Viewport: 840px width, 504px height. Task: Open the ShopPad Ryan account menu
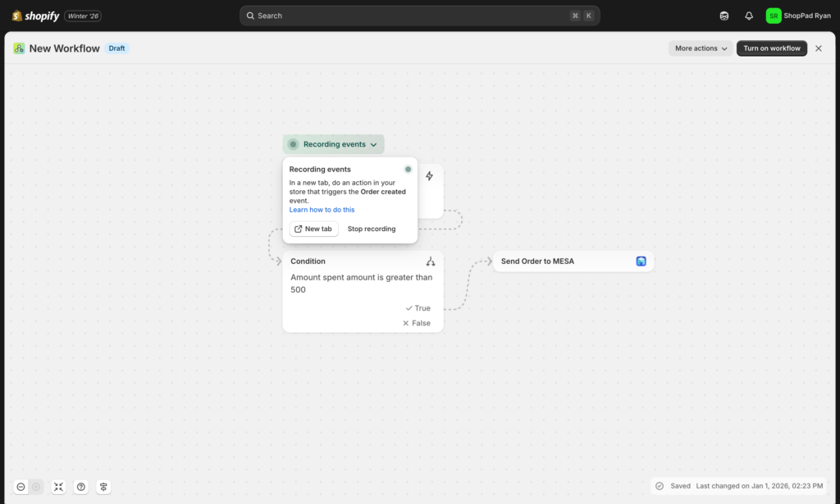(x=797, y=16)
